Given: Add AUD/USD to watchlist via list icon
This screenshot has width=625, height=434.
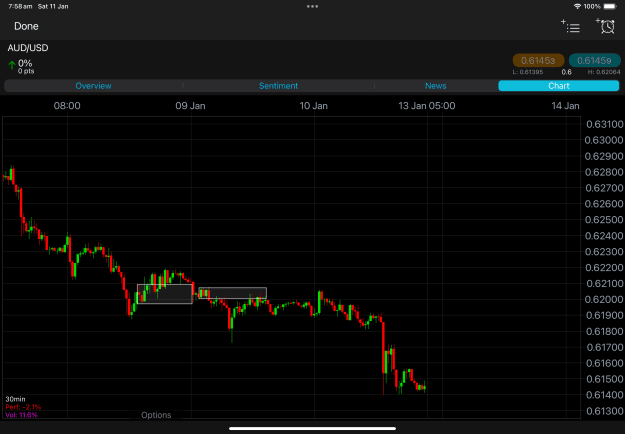Looking at the screenshot, I should tap(570, 26).
